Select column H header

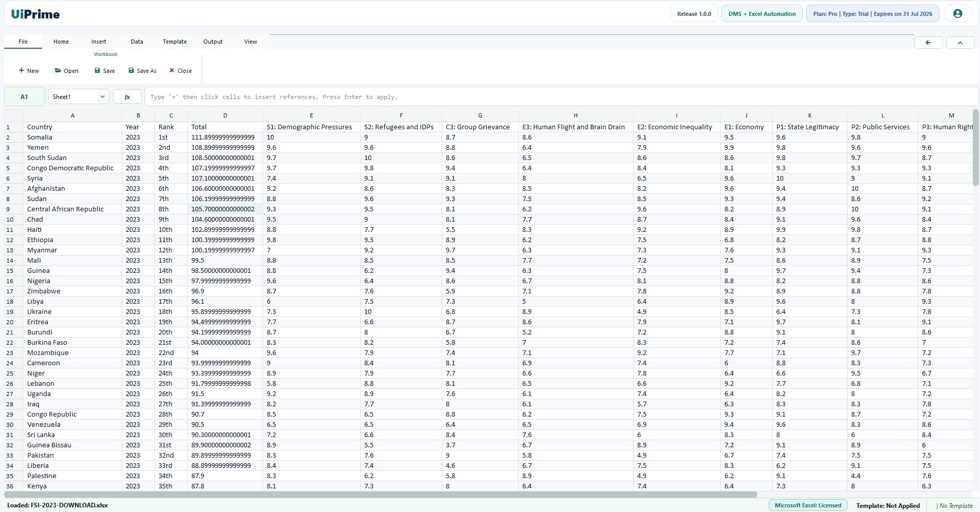pyautogui.click(x=576, y=115)
